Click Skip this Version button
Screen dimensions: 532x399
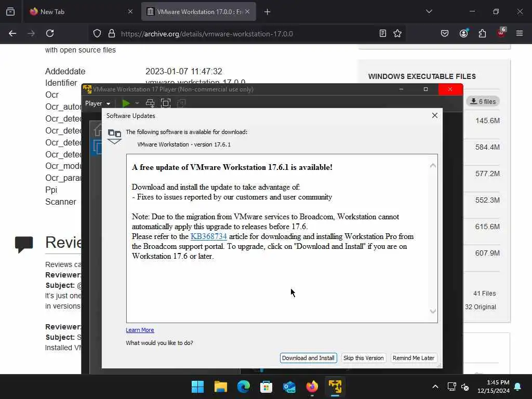click(363, 358)
